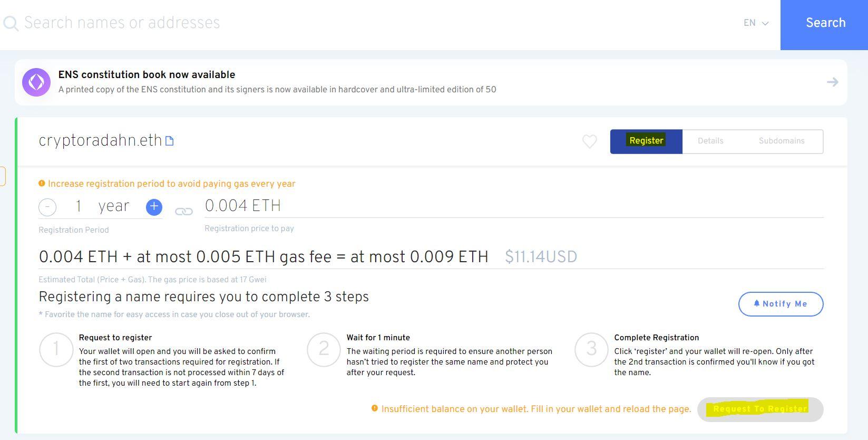
Task: Click the magnifying glass search icon
Action: (x=11, y=23)
